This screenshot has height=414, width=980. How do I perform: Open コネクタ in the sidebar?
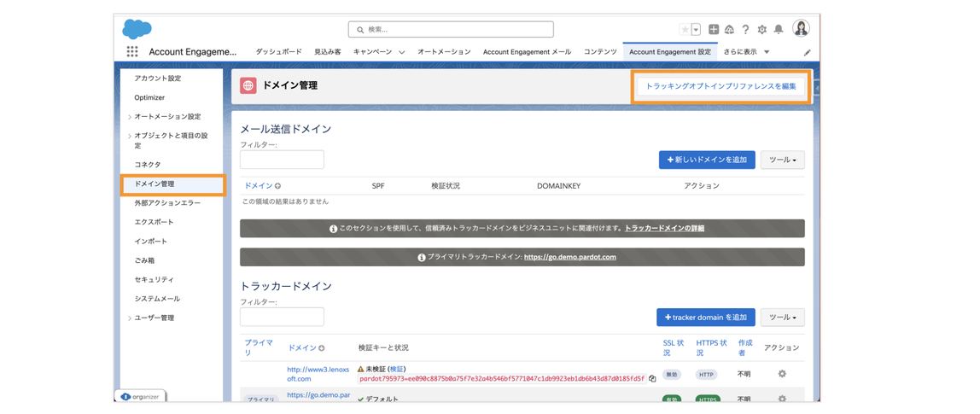(148, 165)
